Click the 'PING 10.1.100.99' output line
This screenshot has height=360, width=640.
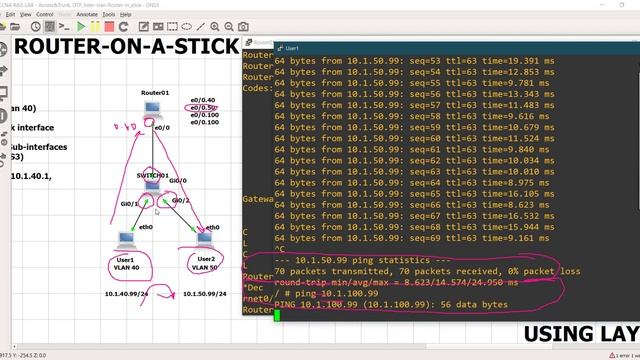[391, 305]
